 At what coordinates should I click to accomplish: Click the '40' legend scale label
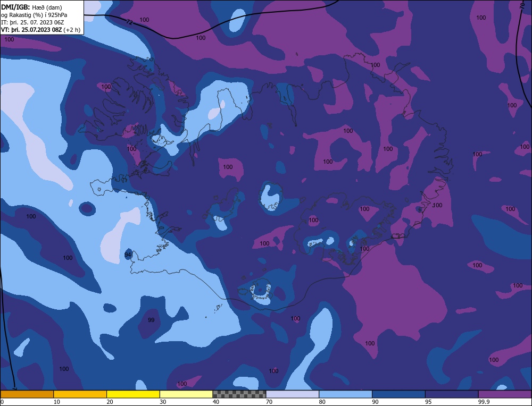point(216,402)
